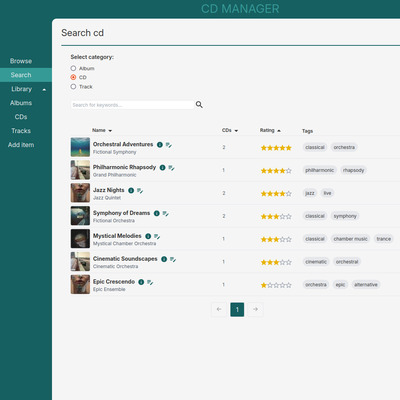Open the Orchestral Adventures cover thumbnail
The width and height of the screenshot is (400, 400).
80,147
